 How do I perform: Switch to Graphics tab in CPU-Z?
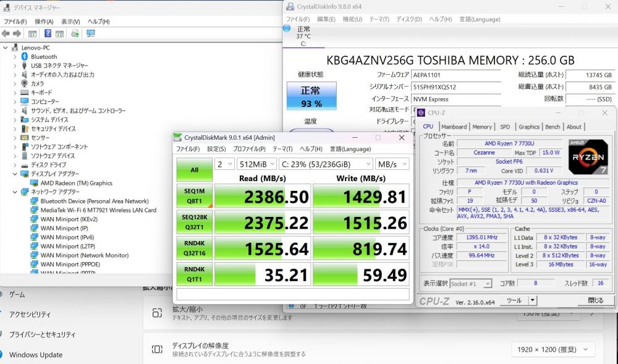tap(528, 127)
